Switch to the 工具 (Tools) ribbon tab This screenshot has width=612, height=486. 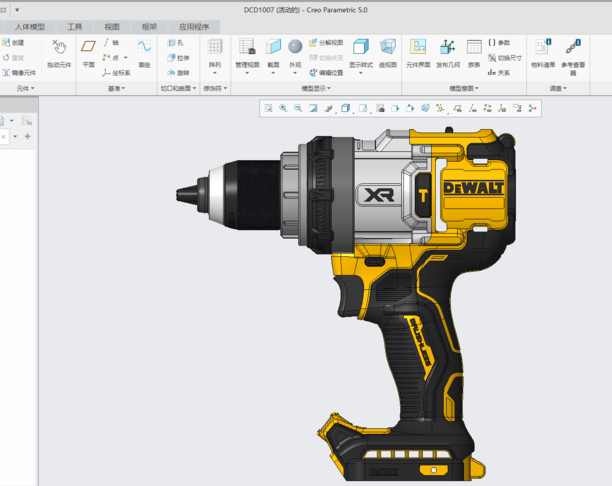point(75,27)
